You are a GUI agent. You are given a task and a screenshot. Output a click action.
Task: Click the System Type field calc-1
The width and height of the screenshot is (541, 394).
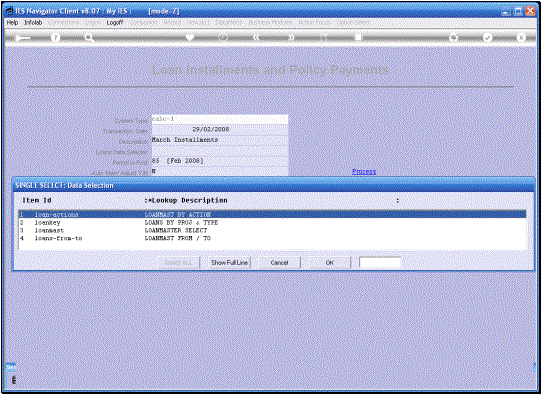click(x=220, y=119)
